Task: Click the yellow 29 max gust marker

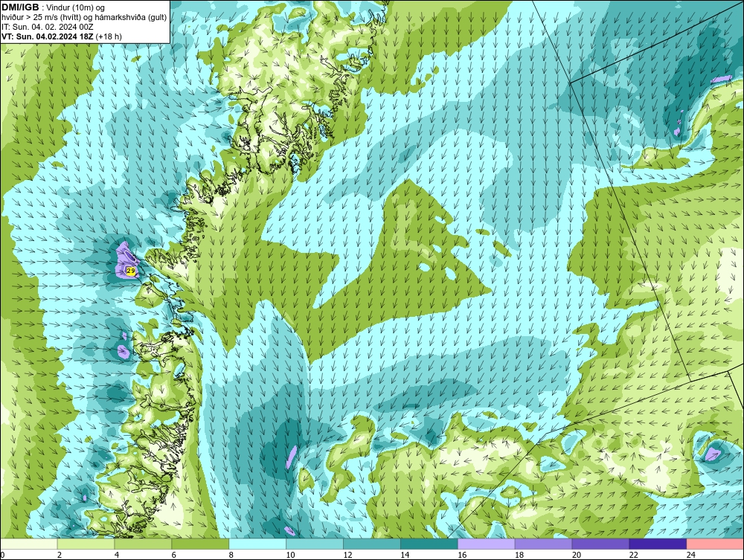Action: [131, 270]
